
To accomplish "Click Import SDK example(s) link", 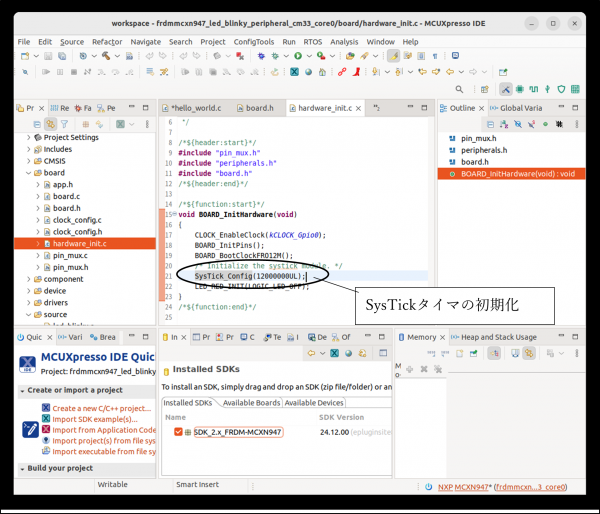I will 95,419.
